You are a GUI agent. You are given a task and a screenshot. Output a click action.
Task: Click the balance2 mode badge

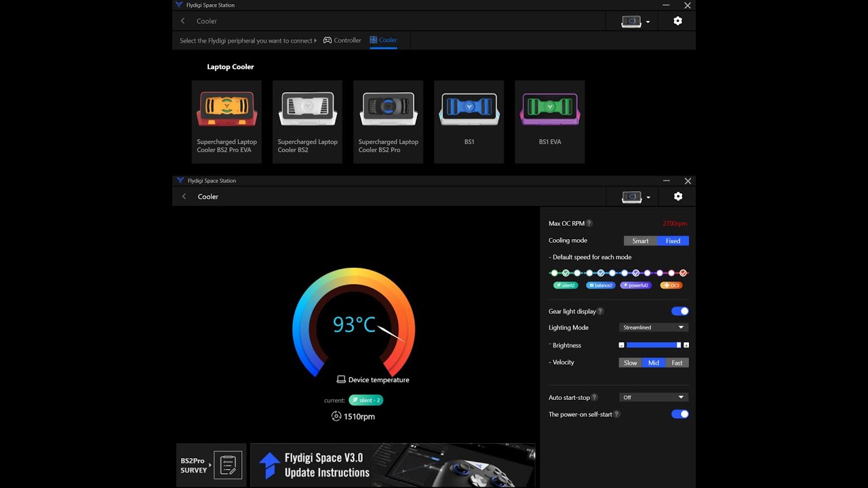click(x=601, y=285)
